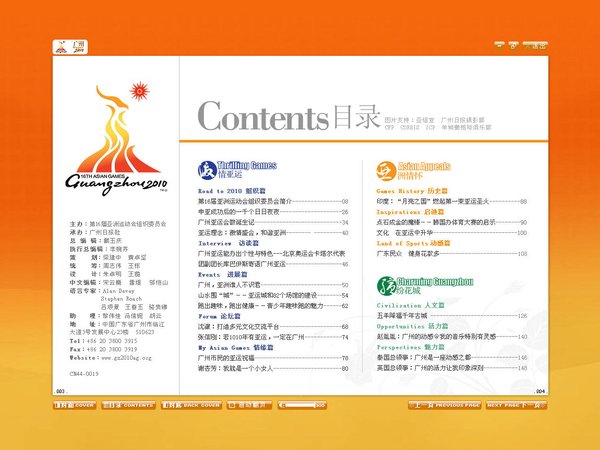Open entry '英国总领事' page 148

(452, 368)
